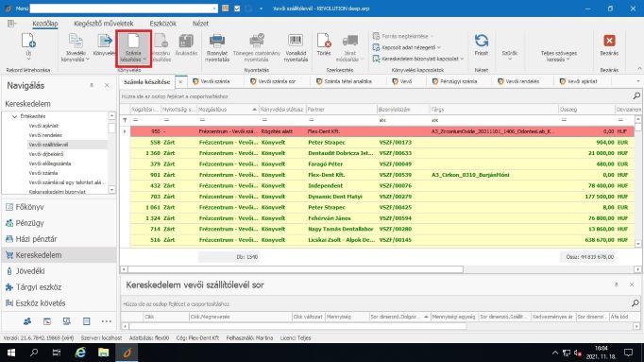Select Vevői számla in navigation tree
The height and width of the screenshot is (362, 644).
pyautogui.click(x=43, y=173)
